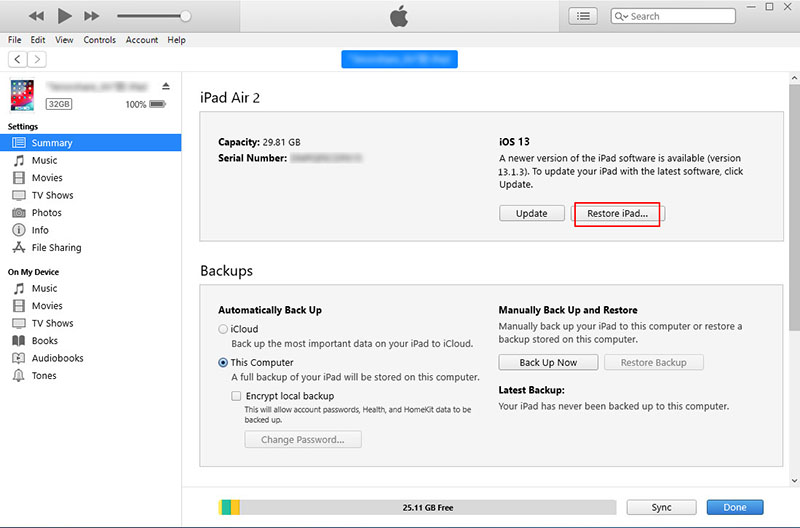Click TV Shows icon under On My Device

19,323
